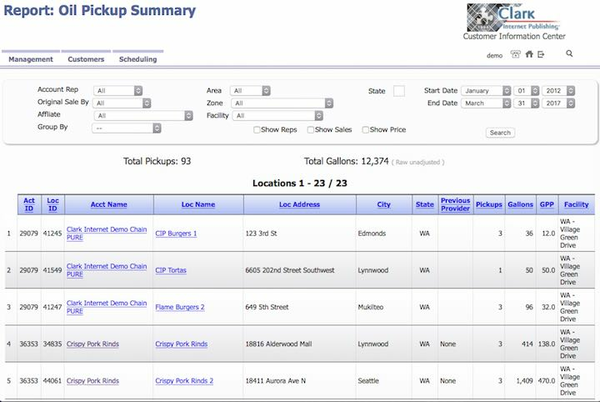Expand the Group By dropdown

[126, 128]
